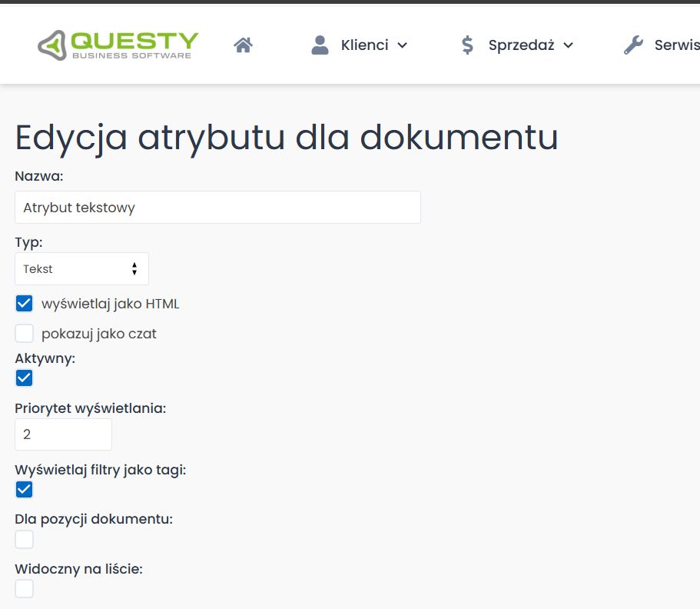Open the Typ dropdown showing Tekst
Viewport: 700px width, 609px height.
[x=81, y=268]
